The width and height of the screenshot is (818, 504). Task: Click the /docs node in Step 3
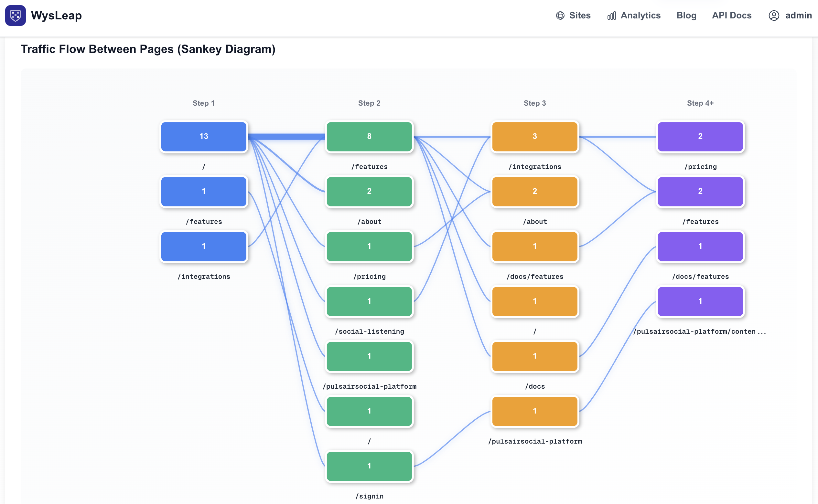[534, 356]
